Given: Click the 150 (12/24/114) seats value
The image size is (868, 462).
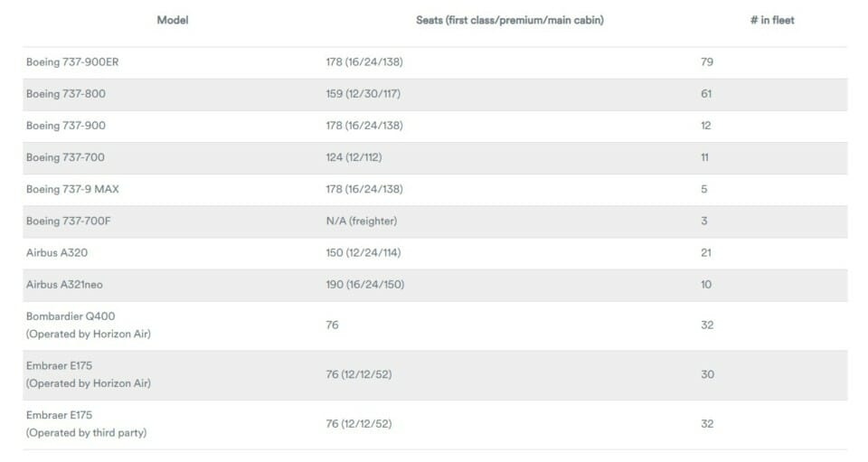Looking at the screenshot, I should click(363, 253).
